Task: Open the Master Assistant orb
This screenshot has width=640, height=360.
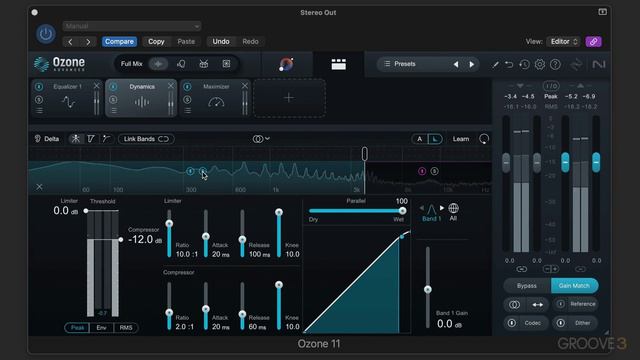Action: (286, 64)
